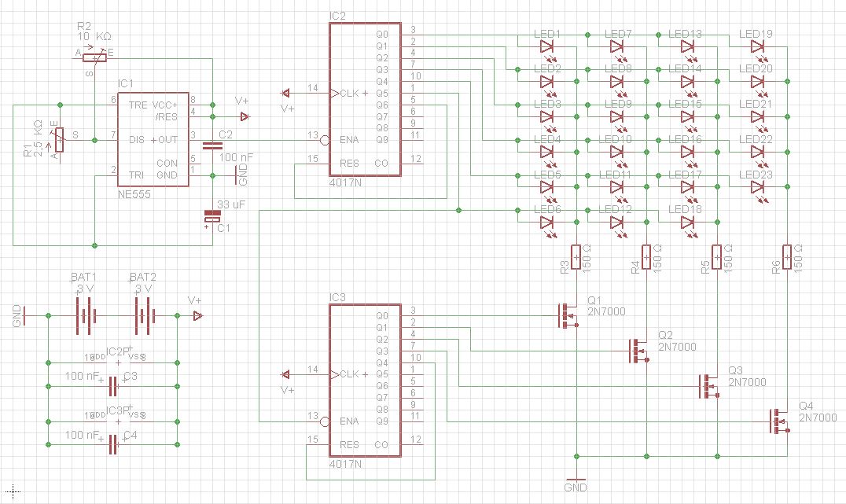Select the R6 150 Ω resistor
The width and height of the screenshot is (846, 504).
tap(787, 257)
